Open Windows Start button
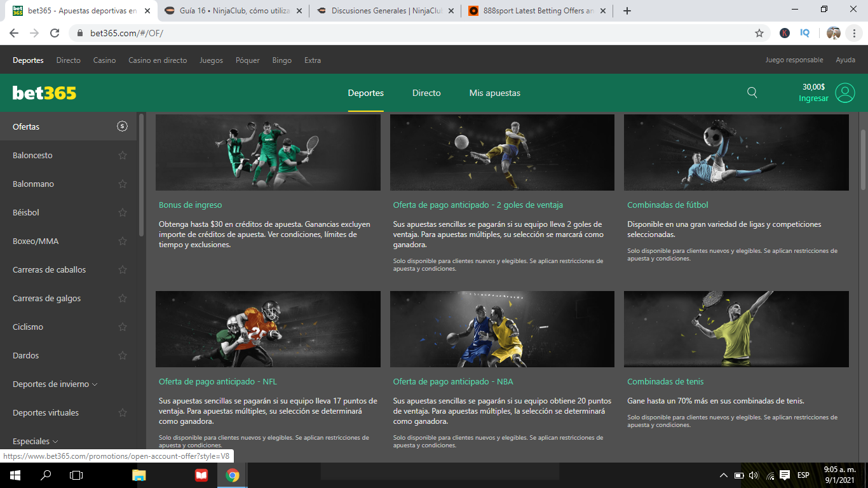The height and width of the screenshot is (488, 868). click(15, 475)
